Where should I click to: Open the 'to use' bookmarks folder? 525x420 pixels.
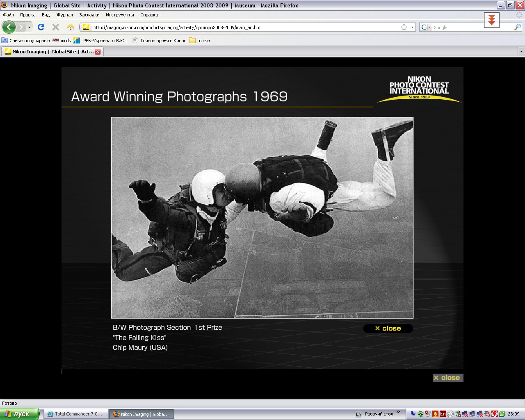coord(199,41)
